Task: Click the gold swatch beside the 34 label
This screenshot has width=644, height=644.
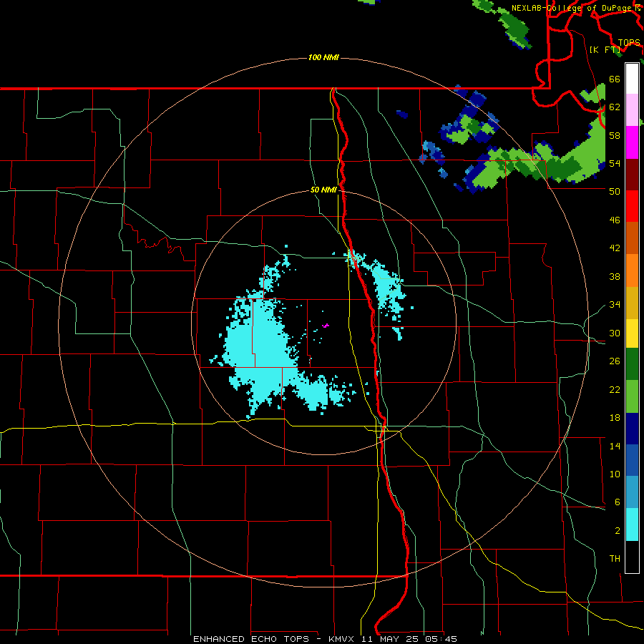Action: (x=632, y=303)
